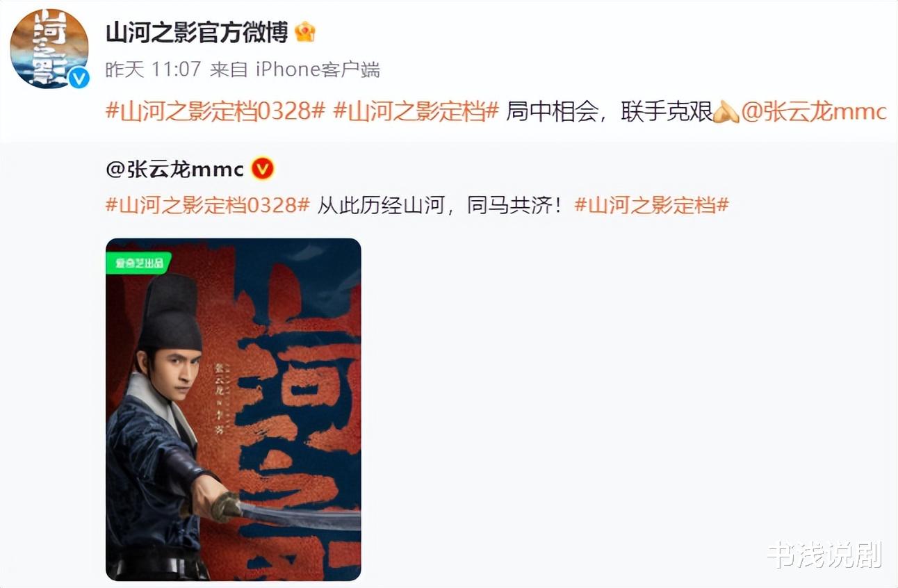Viewport: 898px width, 588px height.
Task: Click the blue verified badge on avatar
Action: [79, 78]
